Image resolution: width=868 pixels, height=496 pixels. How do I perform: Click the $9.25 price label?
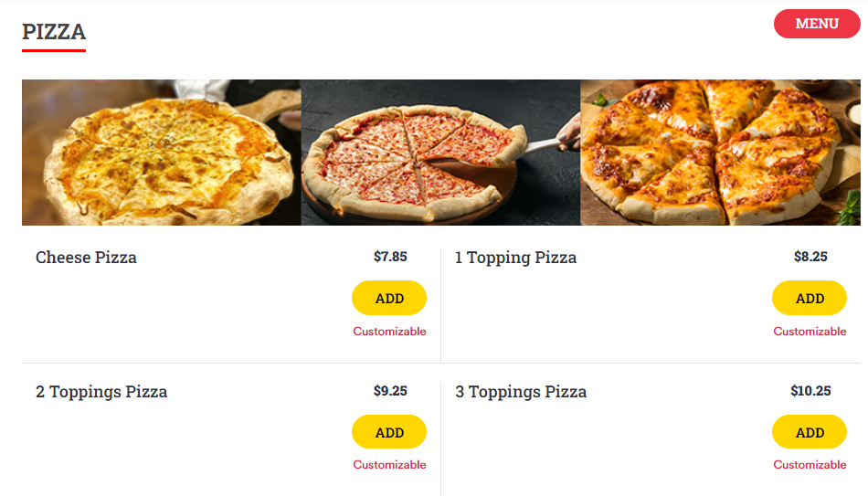pos(390,391)
